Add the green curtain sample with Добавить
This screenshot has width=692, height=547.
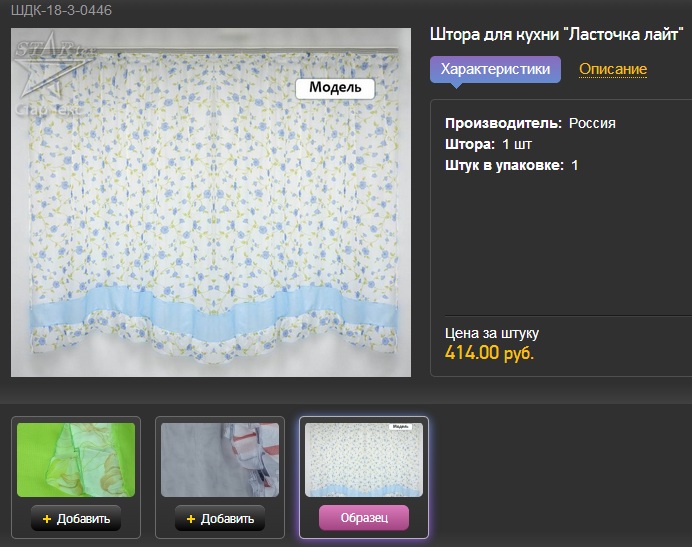click(x=76, y=518)
